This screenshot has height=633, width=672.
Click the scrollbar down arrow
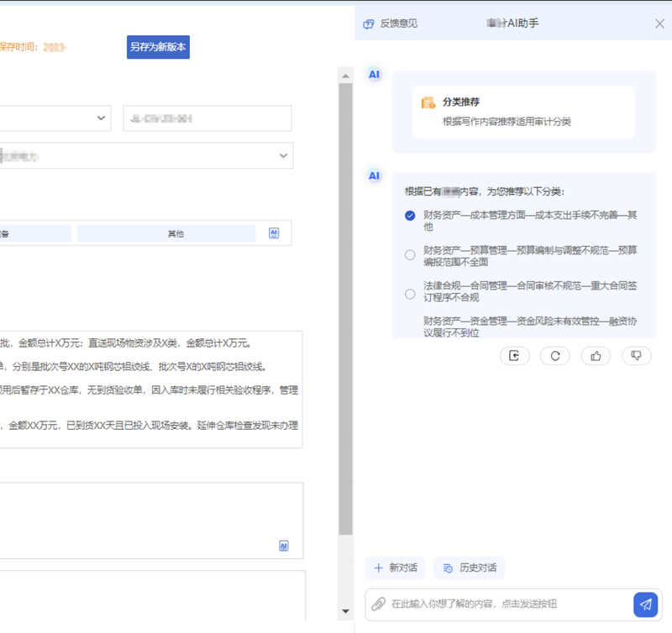coord(345,611)
